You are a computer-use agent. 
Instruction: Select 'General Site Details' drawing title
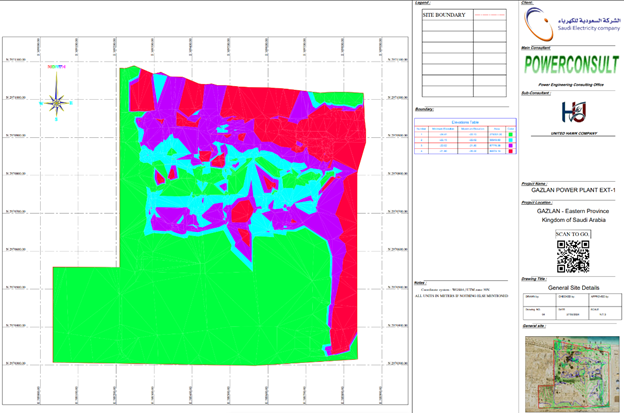[573, 288]
